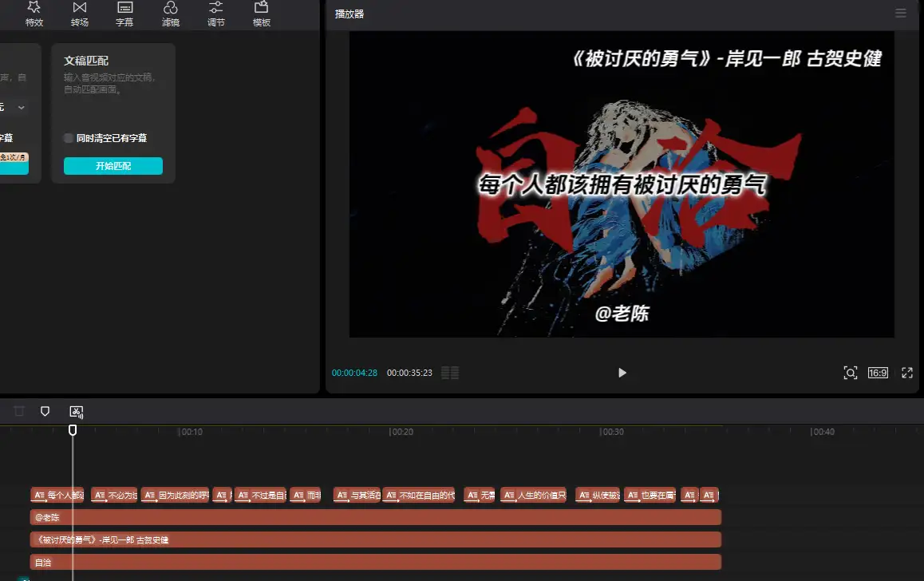The height and width of the screenshot is (581, 924).
Task: Open the 16:9 aspect ratio selector
Action: coord(878,373)
